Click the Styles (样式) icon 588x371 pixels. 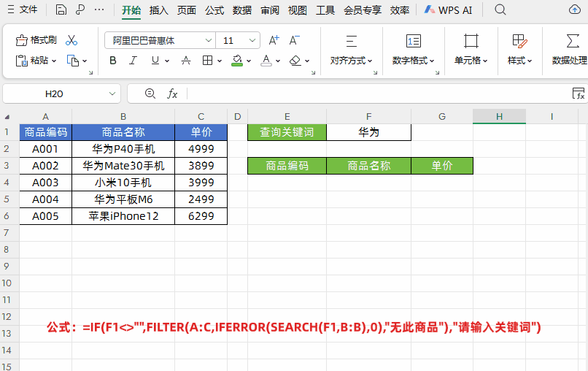(x=519, y=41)
